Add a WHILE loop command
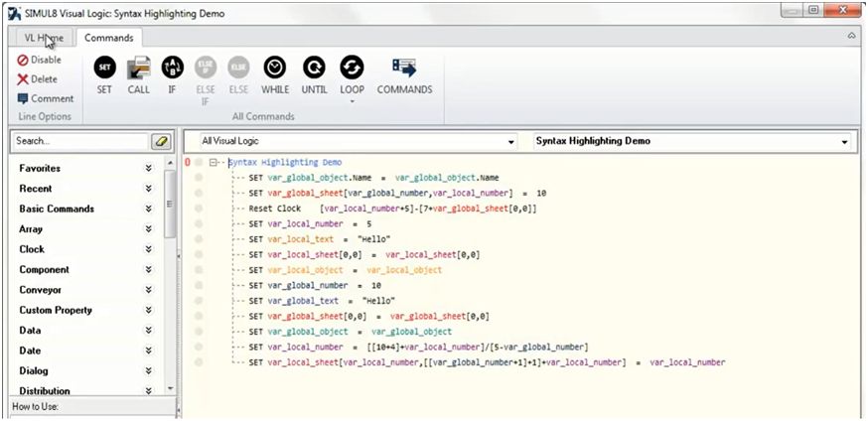Image resolution: width=868 pixels, height=421 pixels. 275,68
